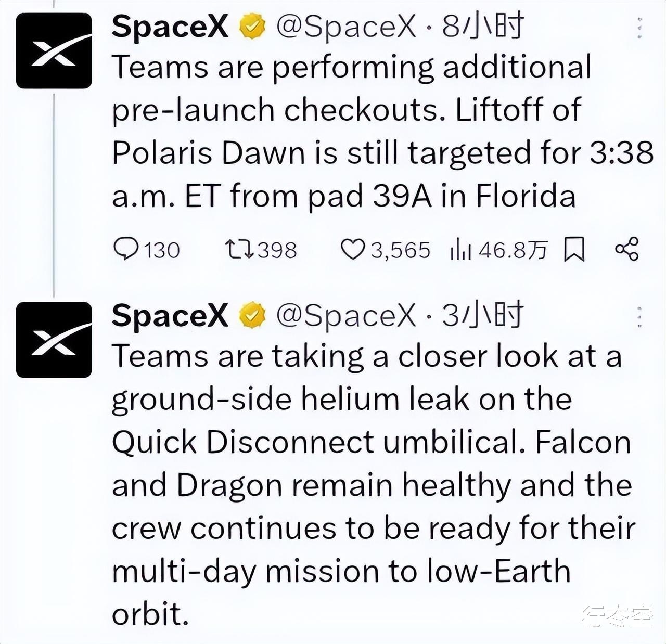Click the SpaceX display name on first tweet

170,26
